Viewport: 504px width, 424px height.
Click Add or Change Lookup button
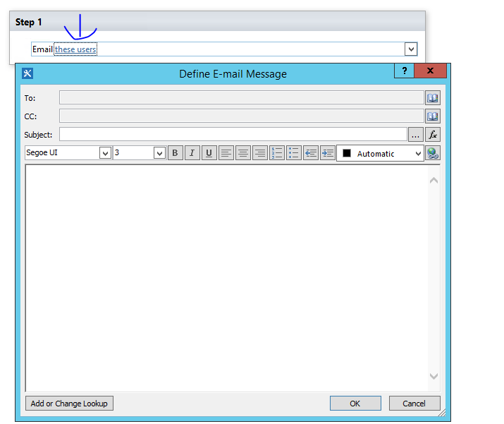pos(69,403)
